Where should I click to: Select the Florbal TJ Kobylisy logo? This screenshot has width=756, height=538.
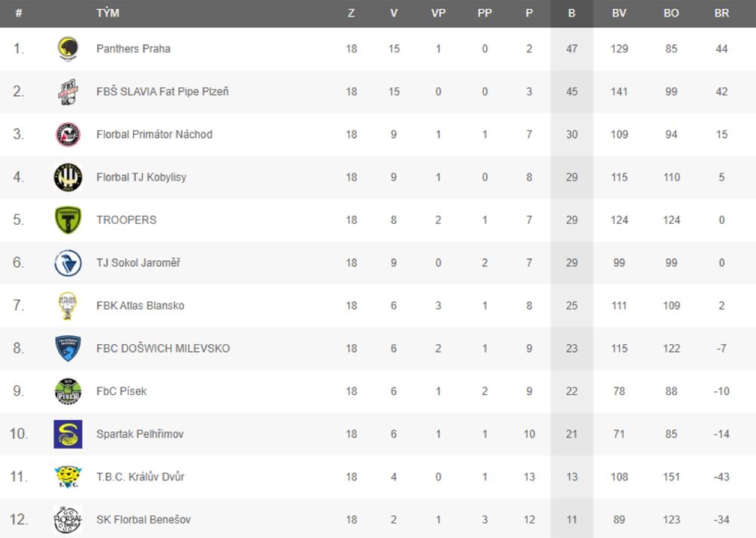tap(68, 177)
